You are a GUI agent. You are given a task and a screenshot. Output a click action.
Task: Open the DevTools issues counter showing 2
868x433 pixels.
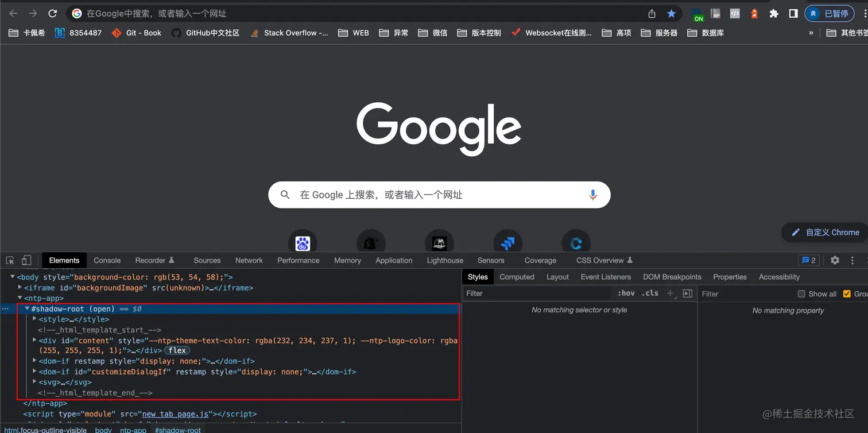(809, 260)
